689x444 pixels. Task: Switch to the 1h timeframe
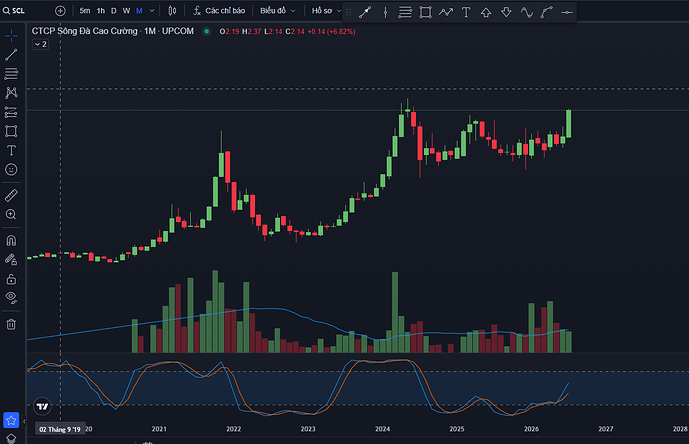coord(101,11)
